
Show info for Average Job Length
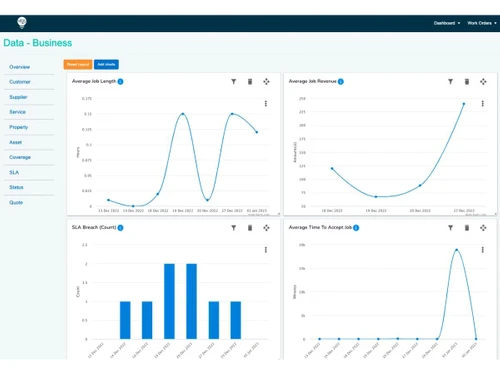(120, 81)
